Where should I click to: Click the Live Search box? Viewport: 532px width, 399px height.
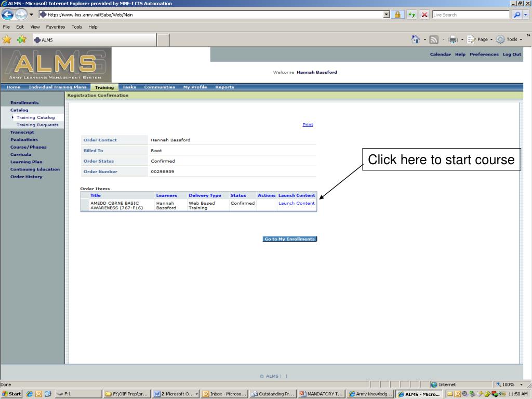click(471, 15)
